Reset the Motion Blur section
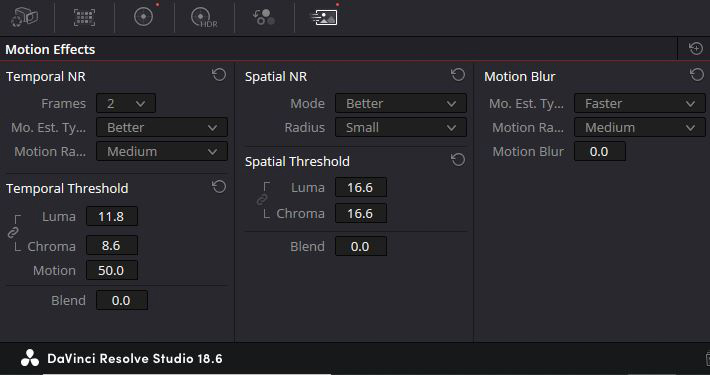Screen dimensions: 710x375 pos(697,75)
